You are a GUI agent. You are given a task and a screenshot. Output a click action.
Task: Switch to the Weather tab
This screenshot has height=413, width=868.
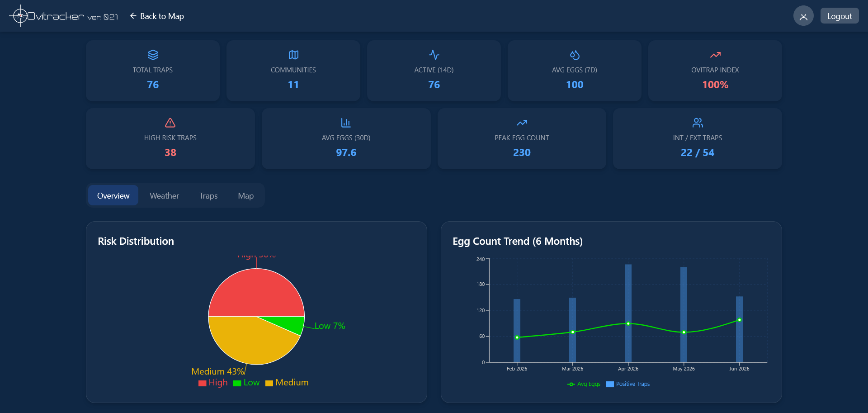point(164,195)
